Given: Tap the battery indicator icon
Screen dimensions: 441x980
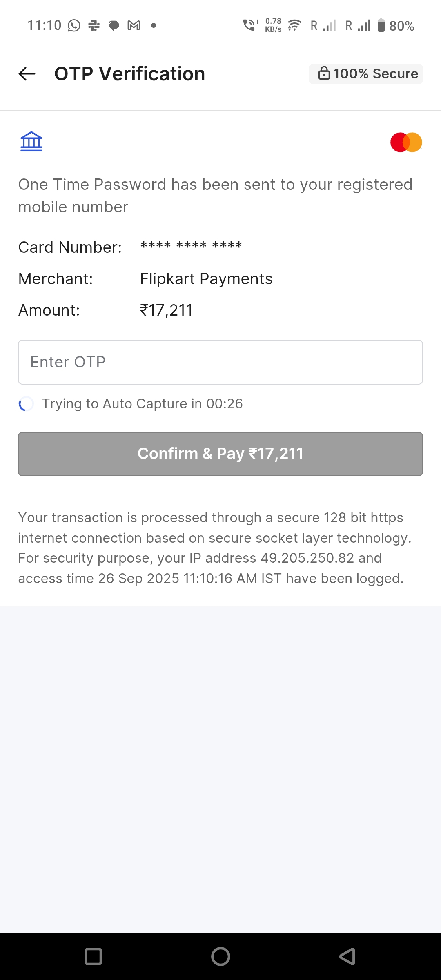Looking at the screenshot, I should 381,25.
